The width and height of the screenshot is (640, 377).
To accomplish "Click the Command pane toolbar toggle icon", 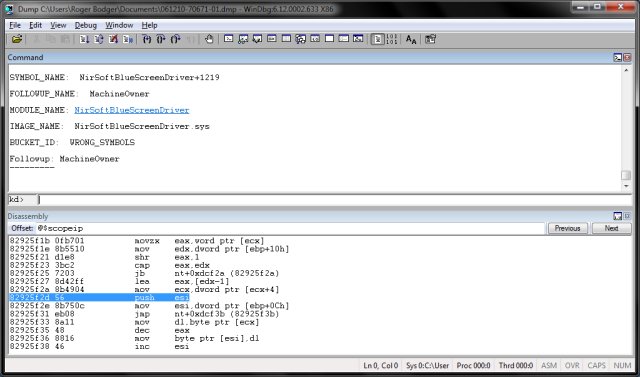I will [x=618, y=58].
